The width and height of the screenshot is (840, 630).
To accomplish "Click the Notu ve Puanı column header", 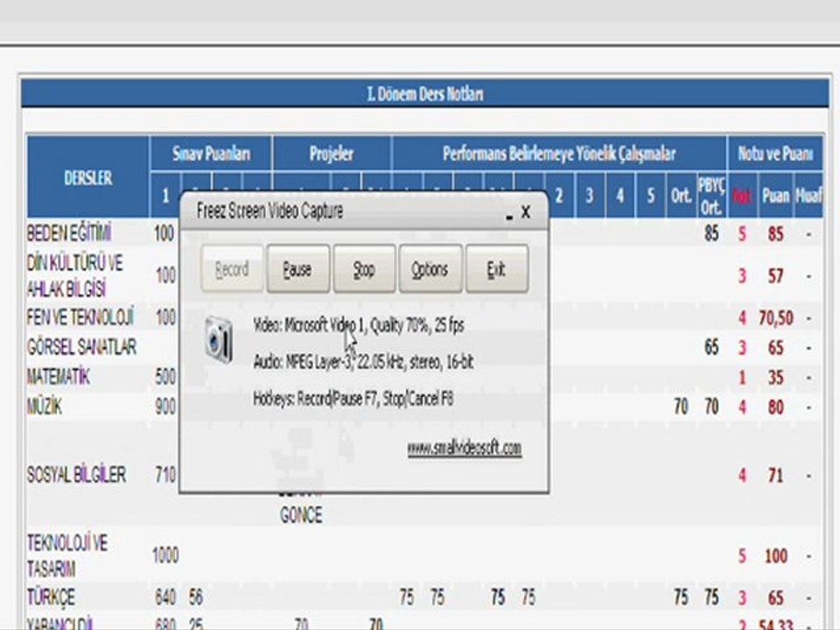I will (x=775, y=154).
